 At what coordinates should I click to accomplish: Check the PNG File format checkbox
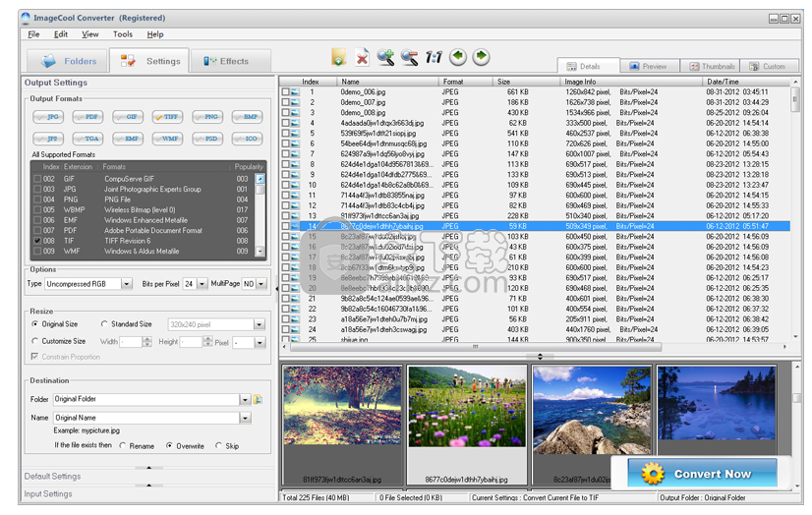tap(37, 200)
